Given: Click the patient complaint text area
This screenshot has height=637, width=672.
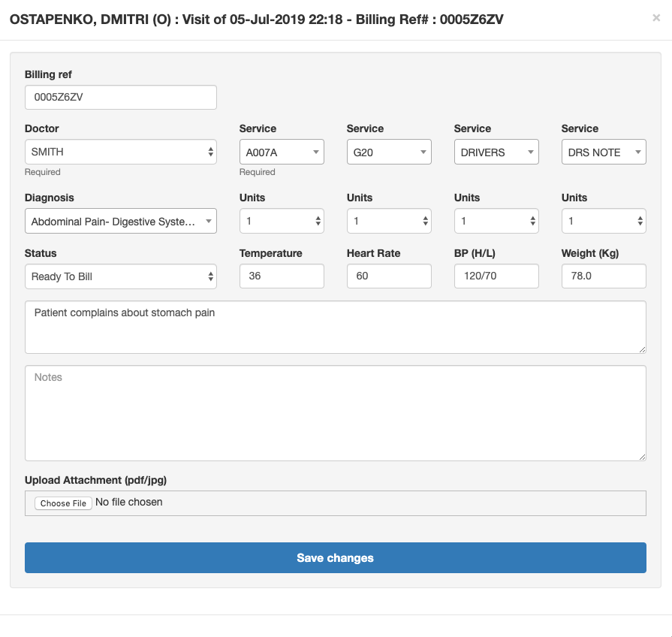Looking at the screenshot, I should [x=336, y=327].
